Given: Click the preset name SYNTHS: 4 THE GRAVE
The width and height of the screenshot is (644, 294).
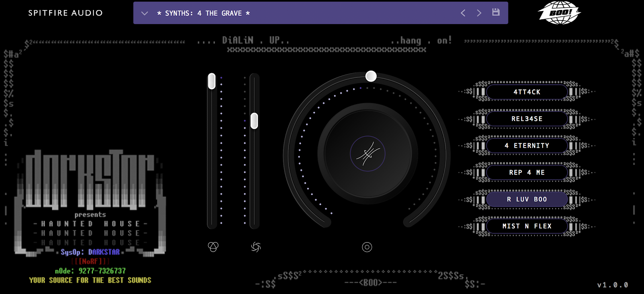Looking at the screenshot, I should click(x=203, y=13).
